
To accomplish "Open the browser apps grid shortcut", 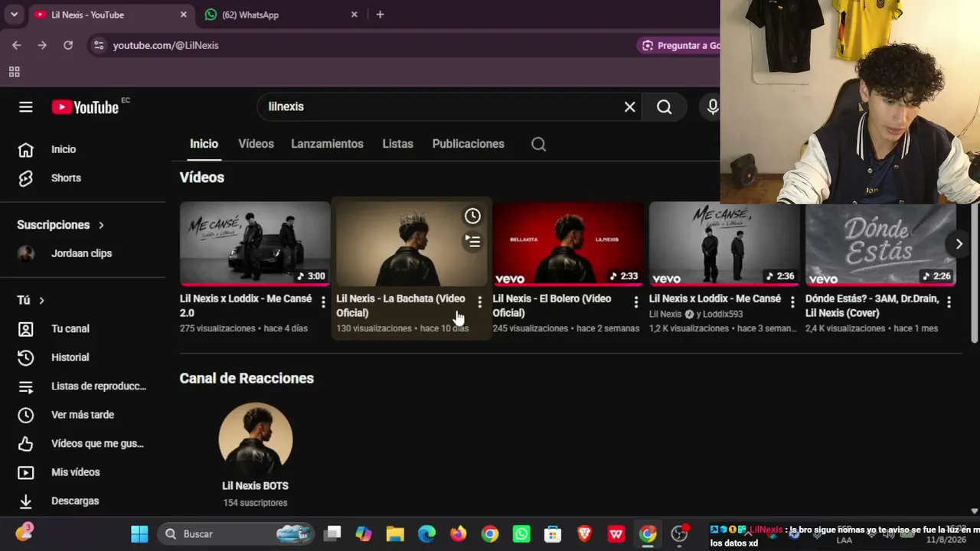I will coord(14,72).
